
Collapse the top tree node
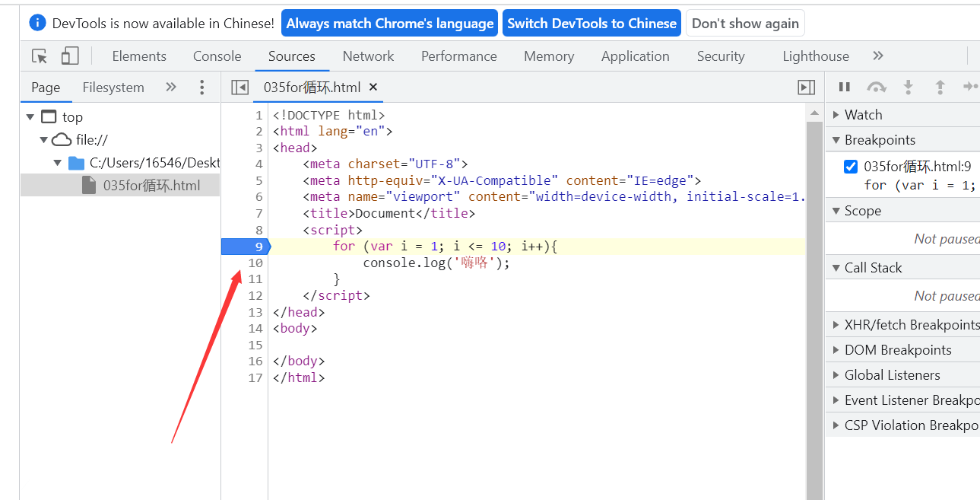coord(30,117)
